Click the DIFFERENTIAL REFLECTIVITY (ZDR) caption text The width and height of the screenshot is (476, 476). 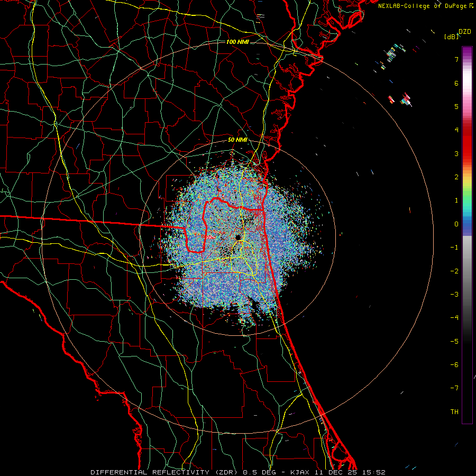(165, 472)
